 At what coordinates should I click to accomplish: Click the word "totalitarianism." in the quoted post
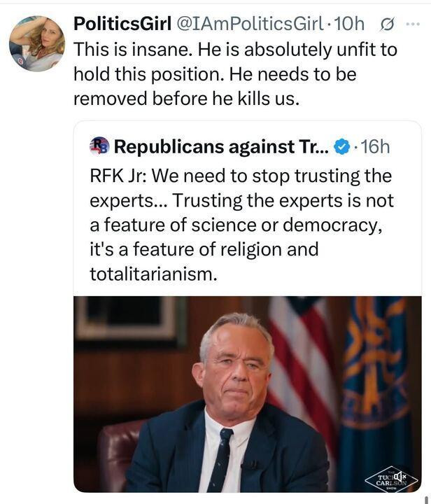point(153,274)
